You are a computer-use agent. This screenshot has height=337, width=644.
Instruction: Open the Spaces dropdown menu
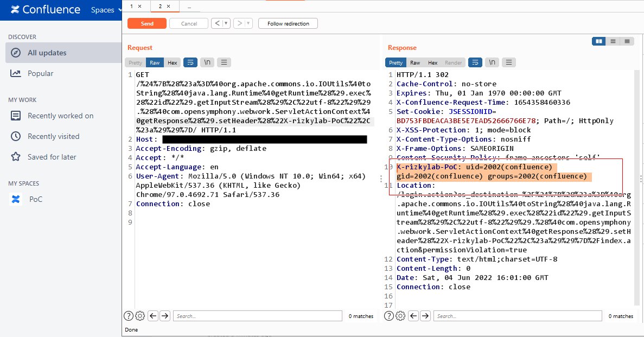coord(106,10)
